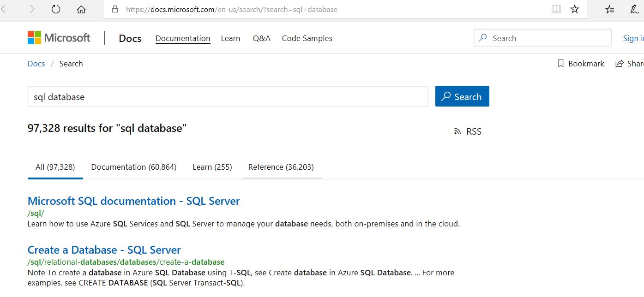Click the browser refresh icon

56,9
